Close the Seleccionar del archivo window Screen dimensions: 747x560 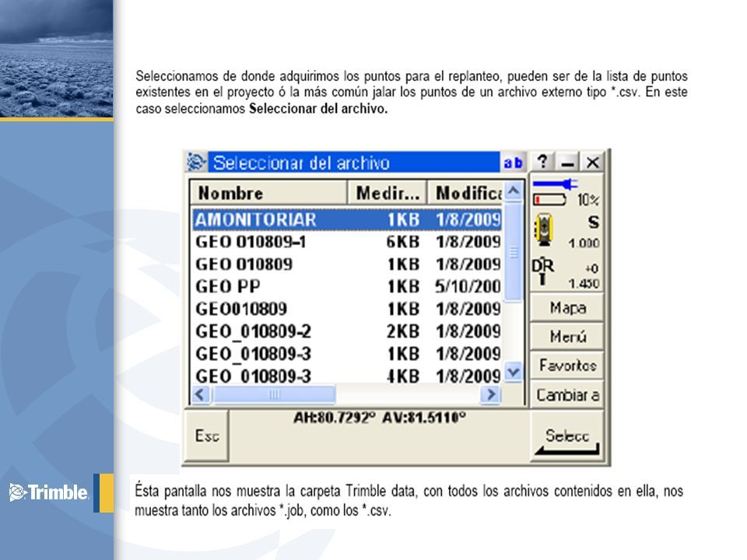coord(592,162)
